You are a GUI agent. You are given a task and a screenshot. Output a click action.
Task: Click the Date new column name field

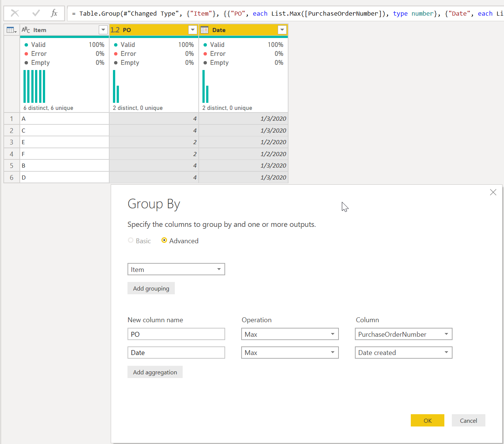[x=176, y=352]
